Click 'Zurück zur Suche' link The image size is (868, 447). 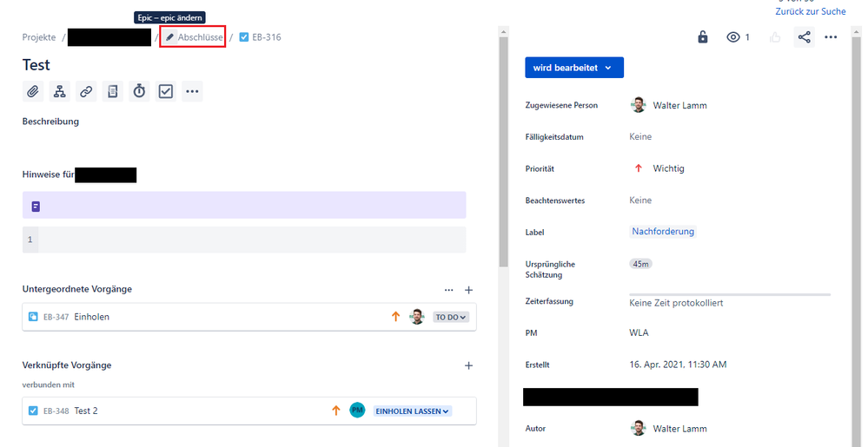811,11
